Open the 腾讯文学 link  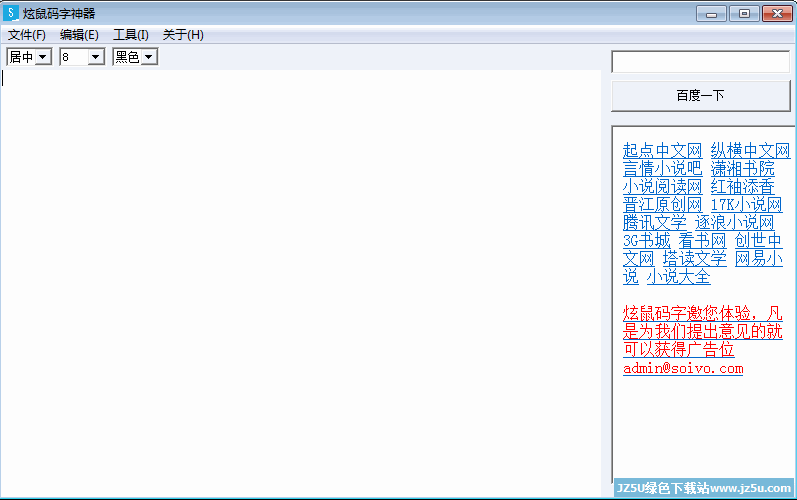[x=655, y=222]
